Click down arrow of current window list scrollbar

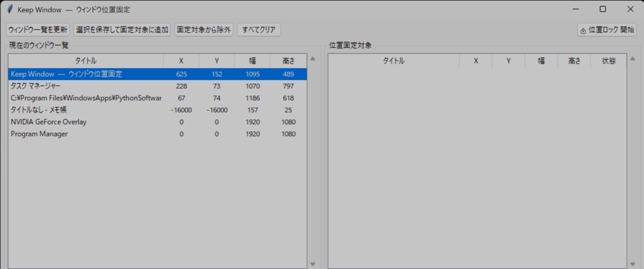(x=313, y=264)
